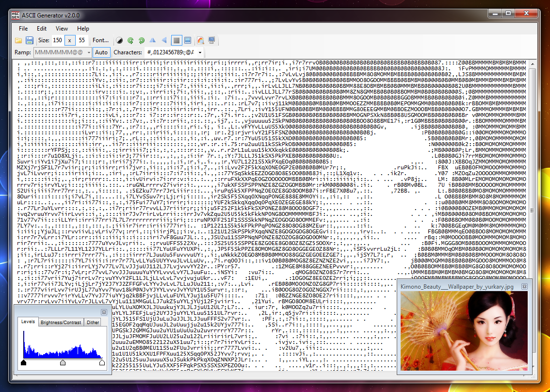Click the Font... button
Image resolution: width=550 pixels, height=392 pixels.
click(x=101, y=40)
